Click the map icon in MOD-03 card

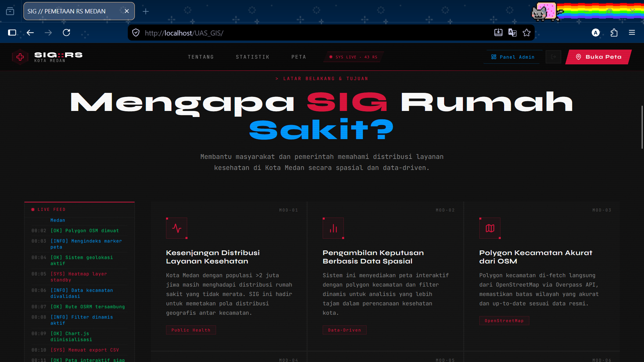(x=490, y=228)
